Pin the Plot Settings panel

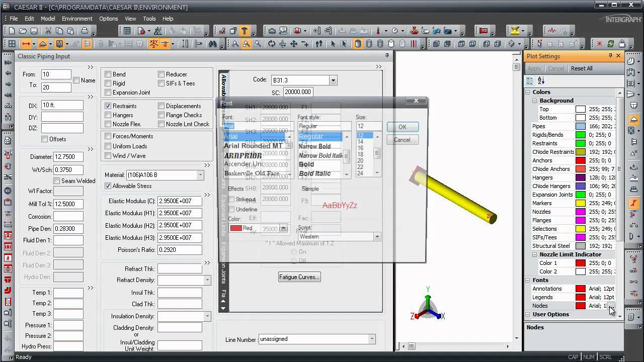tap(610, 56)
